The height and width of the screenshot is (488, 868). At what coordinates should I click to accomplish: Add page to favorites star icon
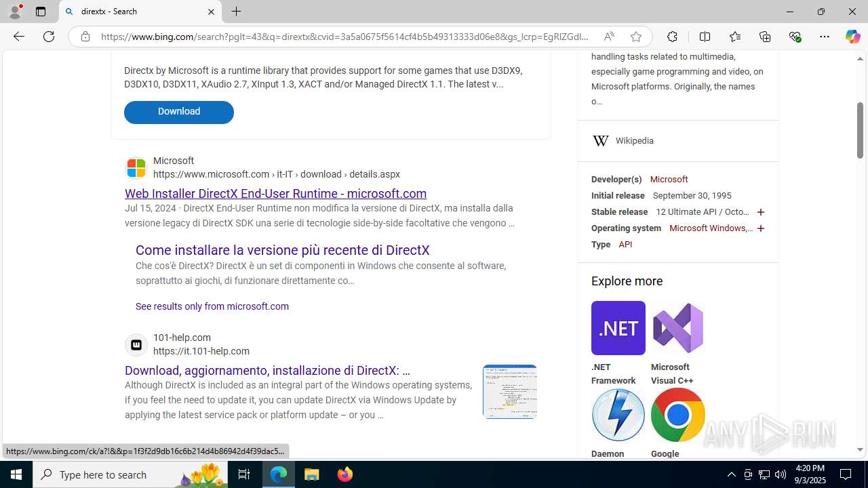pos(636,37)
